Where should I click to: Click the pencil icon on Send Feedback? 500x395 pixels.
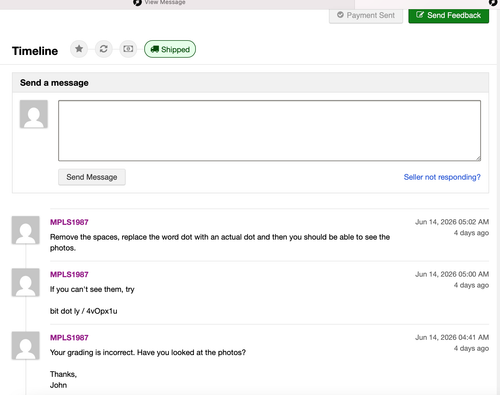click(x=420, y=15)
